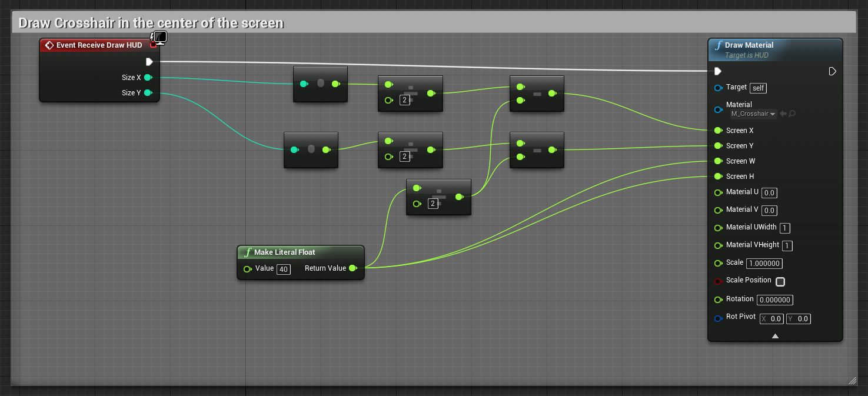This screenshot has height=396, width=868.
Task: Browse to M_Crosshair with the magnifier icon
Action: click(792, 114)
